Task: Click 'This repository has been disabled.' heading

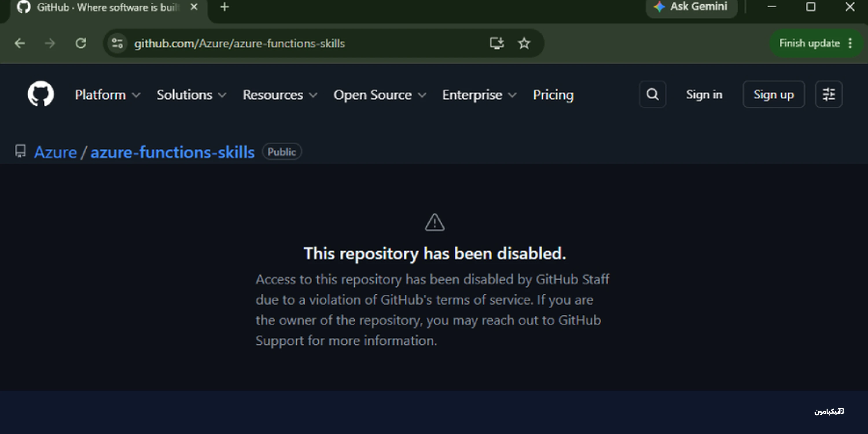Action: click(435, 253)
